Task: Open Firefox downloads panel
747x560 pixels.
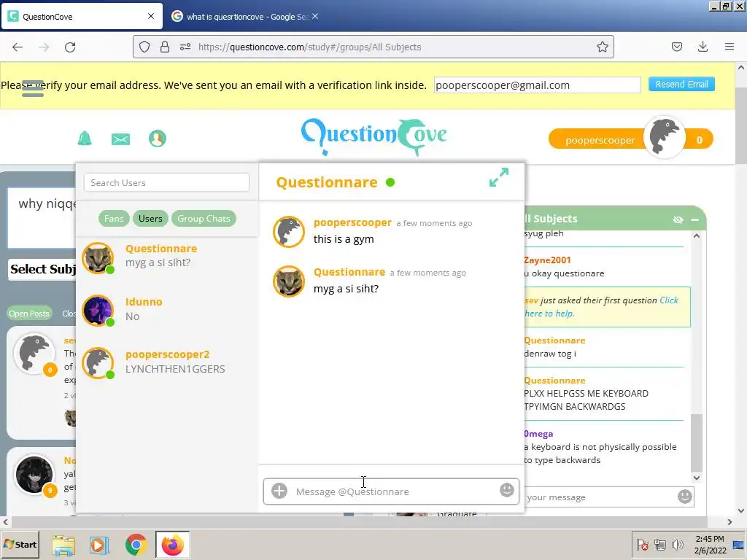Action: tap(703, 47)
